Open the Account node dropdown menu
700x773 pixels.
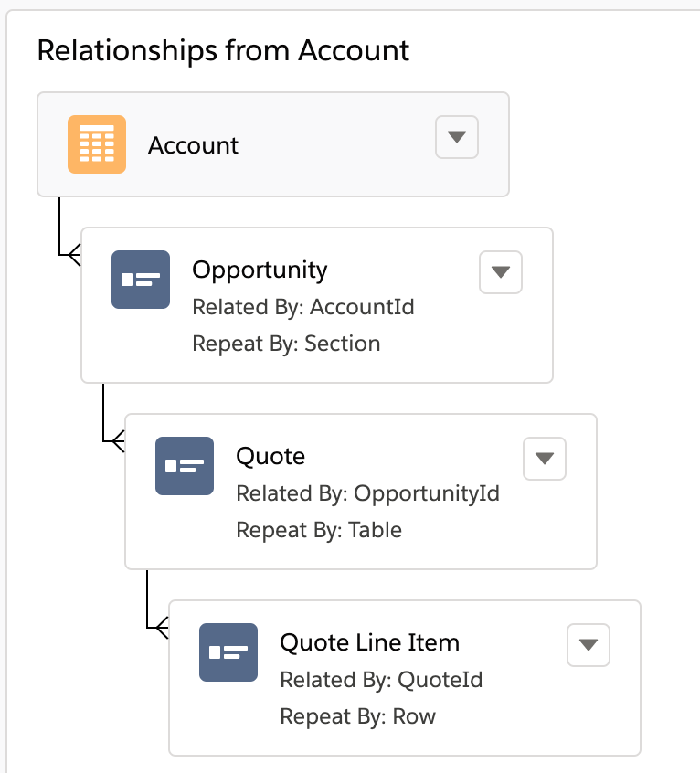pyautogui.click(x=457, y=137)
